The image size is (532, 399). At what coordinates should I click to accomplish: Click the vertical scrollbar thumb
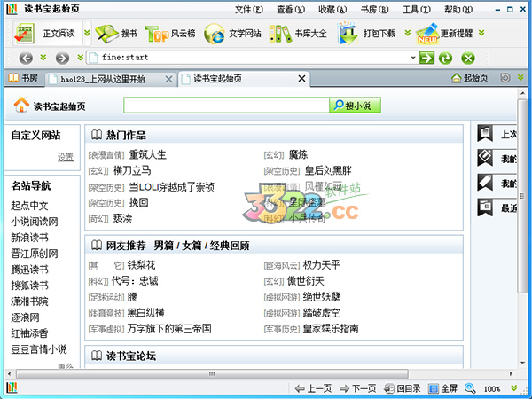click(522, 196)
